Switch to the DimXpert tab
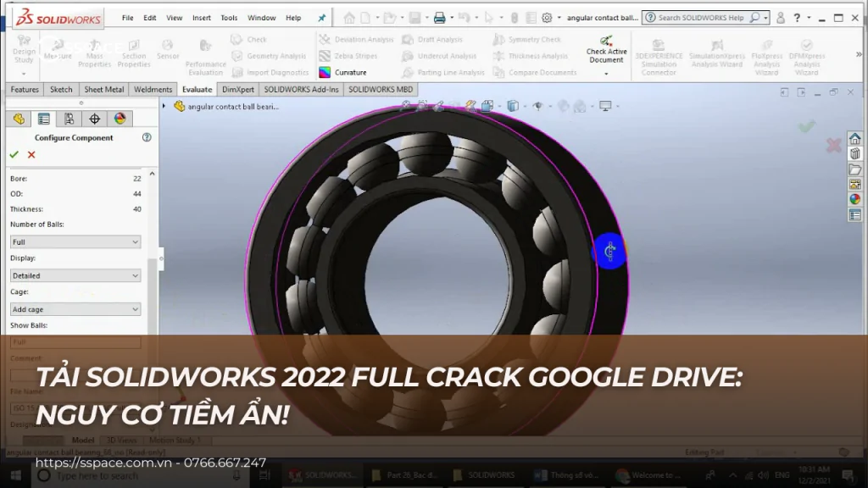The image size is (868, 488). (238, 89)
